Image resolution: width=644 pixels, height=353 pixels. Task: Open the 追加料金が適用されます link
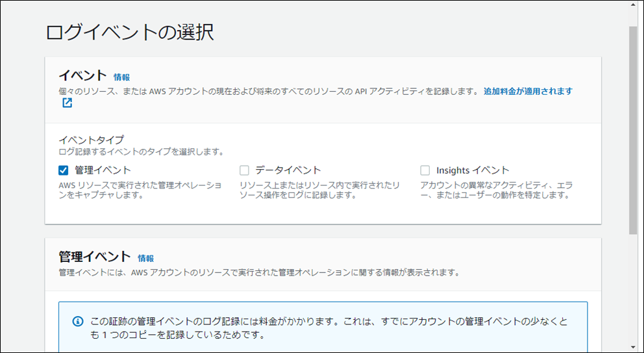coord(528,92)
